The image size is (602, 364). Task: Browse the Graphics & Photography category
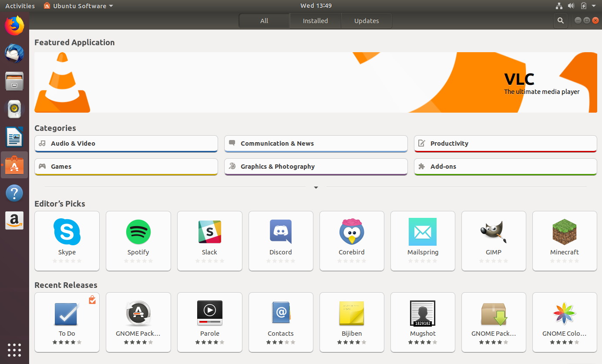[316, 167]
